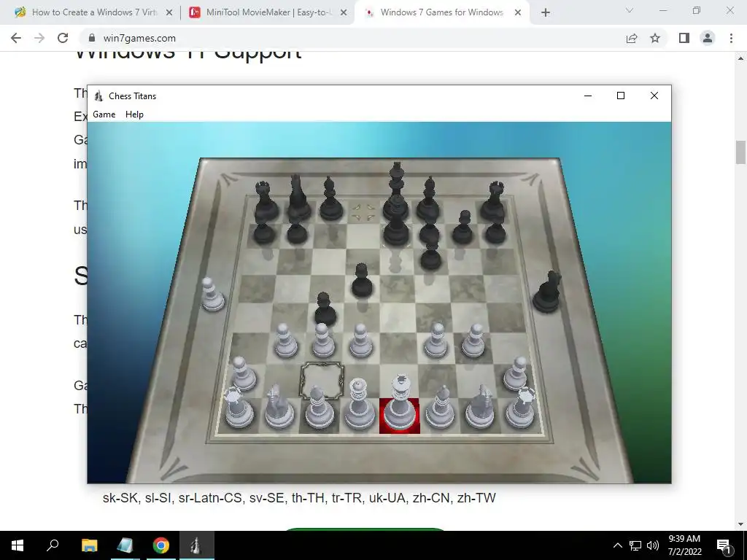This screenshot has height=560, width=747.
Task: Open Google Chrome from the taskbar
Action: (x=161, y=545)
